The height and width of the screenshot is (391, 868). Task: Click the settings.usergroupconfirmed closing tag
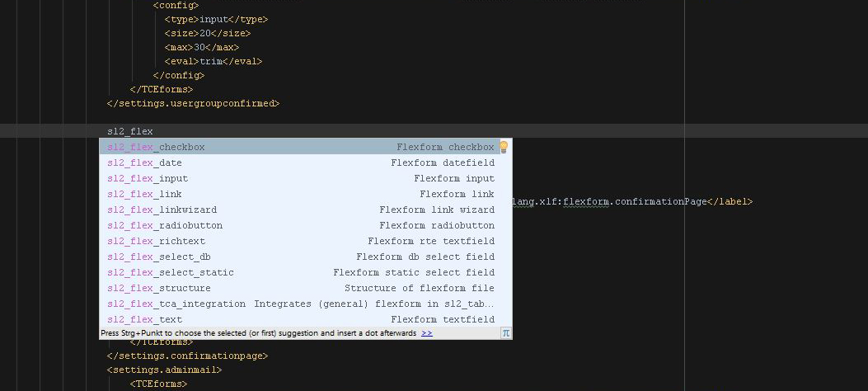point(193,103)
